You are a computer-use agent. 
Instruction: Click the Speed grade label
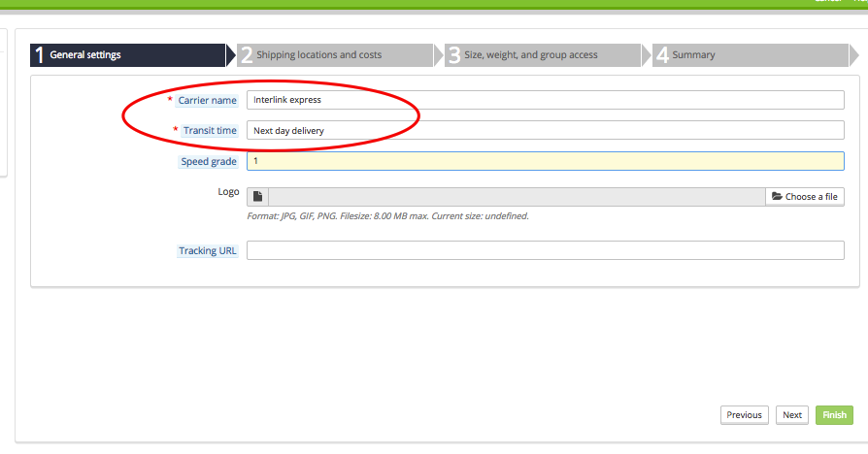pyautogui.click(x=209, y=161)
